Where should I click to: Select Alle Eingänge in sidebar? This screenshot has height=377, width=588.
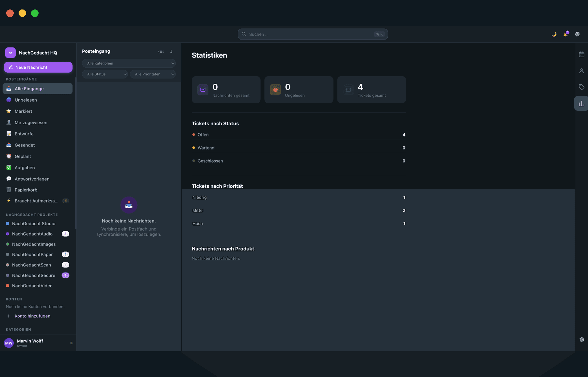[38, 89]
